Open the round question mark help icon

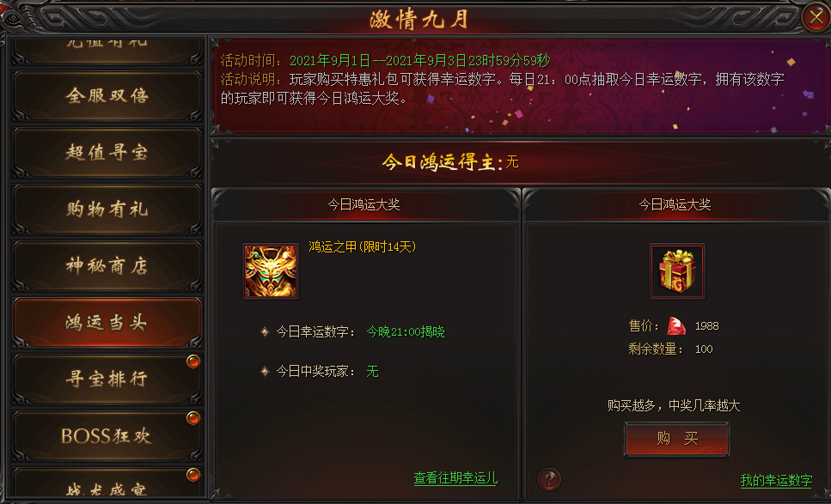(x=549, y=479)
